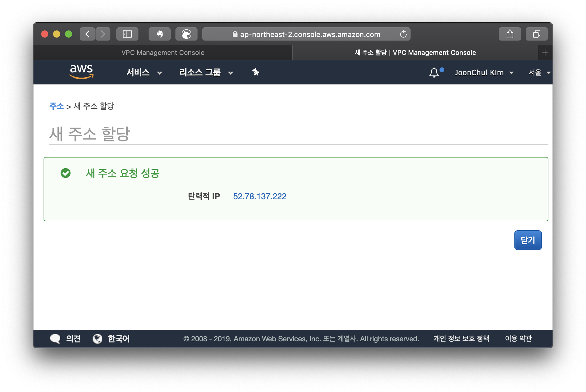The width and height of the screenshot is (586, 392).
Task: Expand the 리소스 그룹 dropdown
Action: click(x=206, y=72)
